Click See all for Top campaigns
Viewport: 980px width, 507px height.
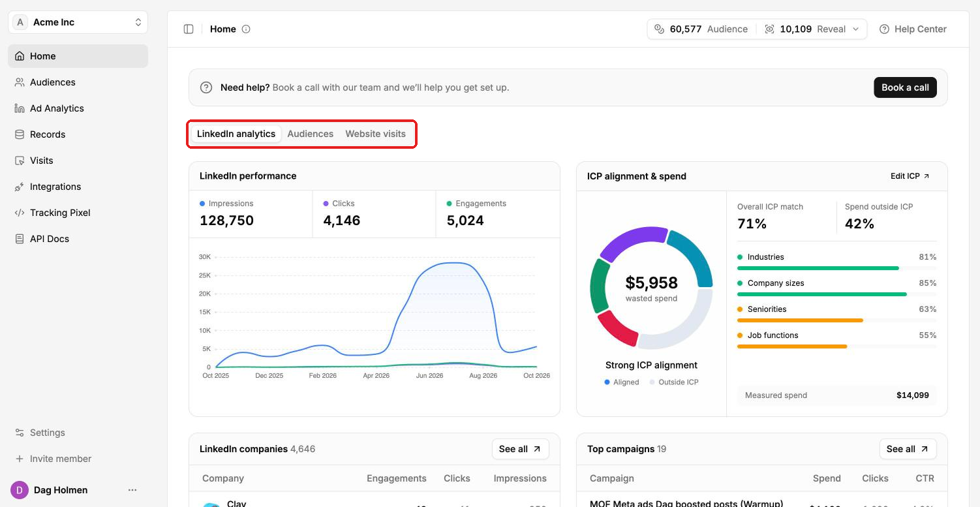tap(908, 449)
